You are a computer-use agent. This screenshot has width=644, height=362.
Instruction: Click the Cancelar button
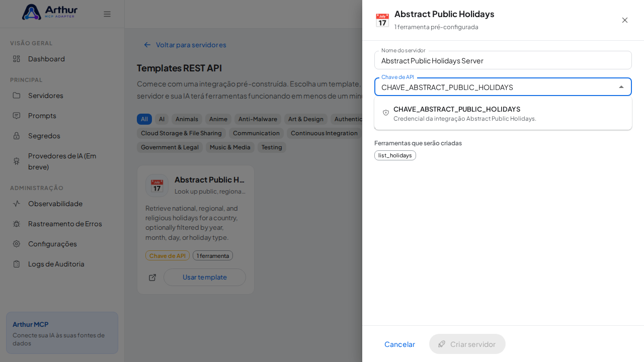(x=399, y=344)
